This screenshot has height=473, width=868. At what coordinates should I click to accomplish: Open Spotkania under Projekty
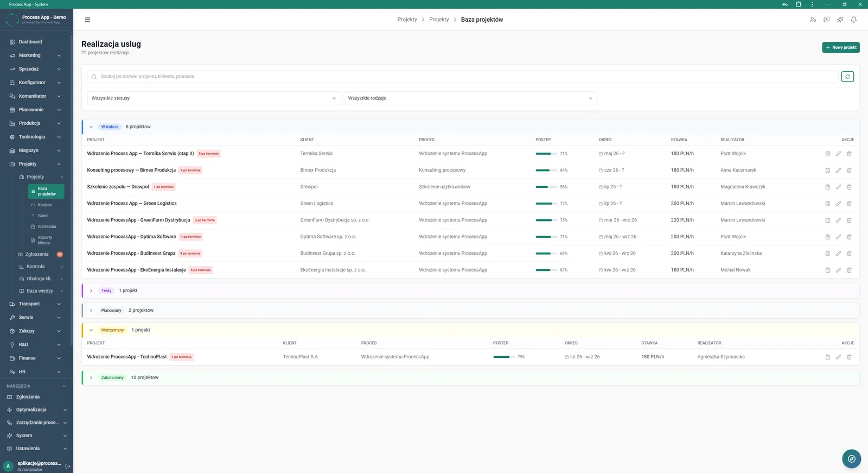point(46,226)
